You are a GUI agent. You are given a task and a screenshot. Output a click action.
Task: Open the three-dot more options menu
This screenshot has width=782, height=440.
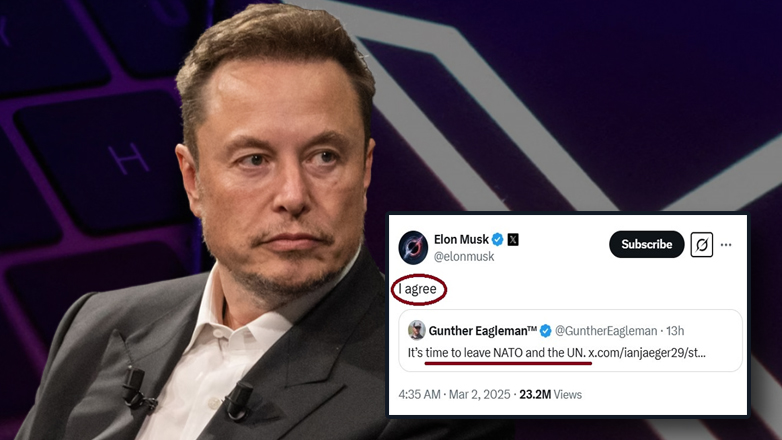coord(727,244)
